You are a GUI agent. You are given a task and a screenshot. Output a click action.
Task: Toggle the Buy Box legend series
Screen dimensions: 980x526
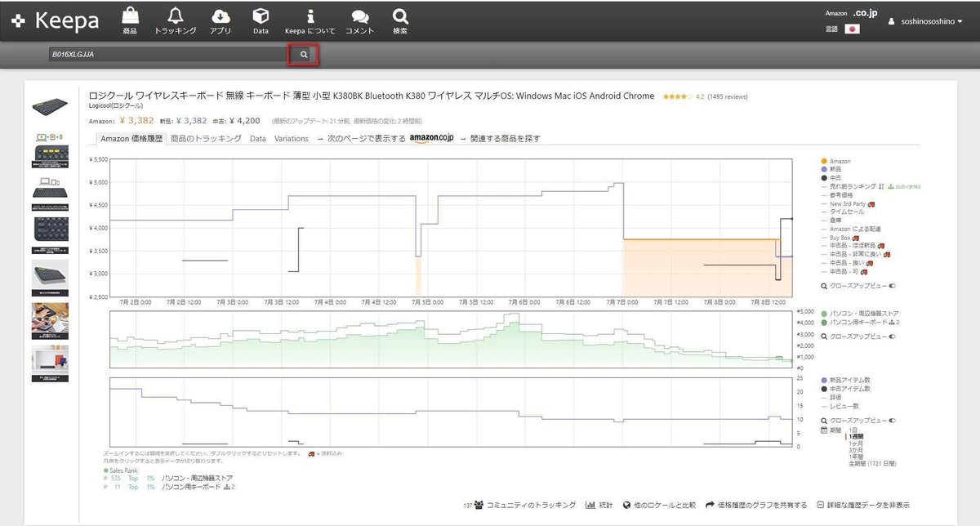[x=841, y=238]
